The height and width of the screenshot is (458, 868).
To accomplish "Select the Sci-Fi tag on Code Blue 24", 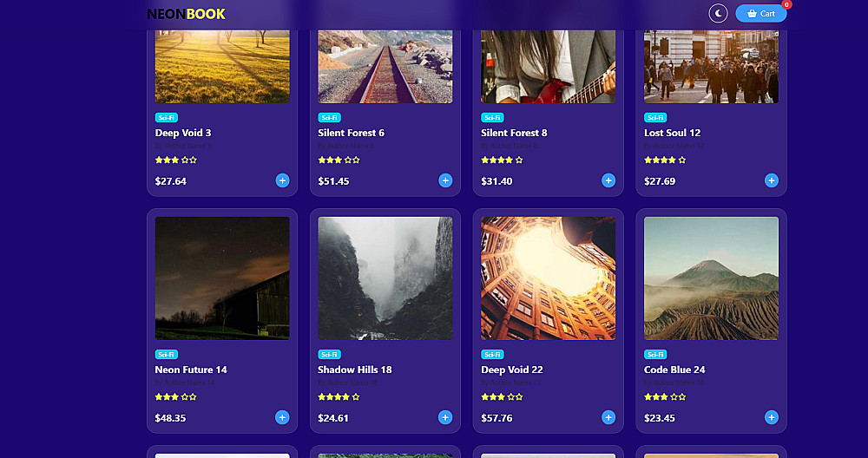I will pos(655,354).
